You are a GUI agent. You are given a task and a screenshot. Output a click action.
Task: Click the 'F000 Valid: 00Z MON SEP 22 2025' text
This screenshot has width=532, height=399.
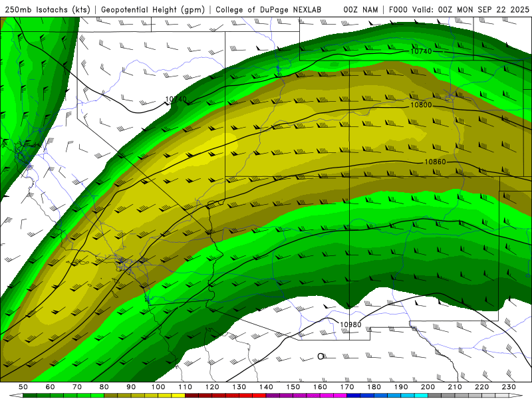(459, 10)
